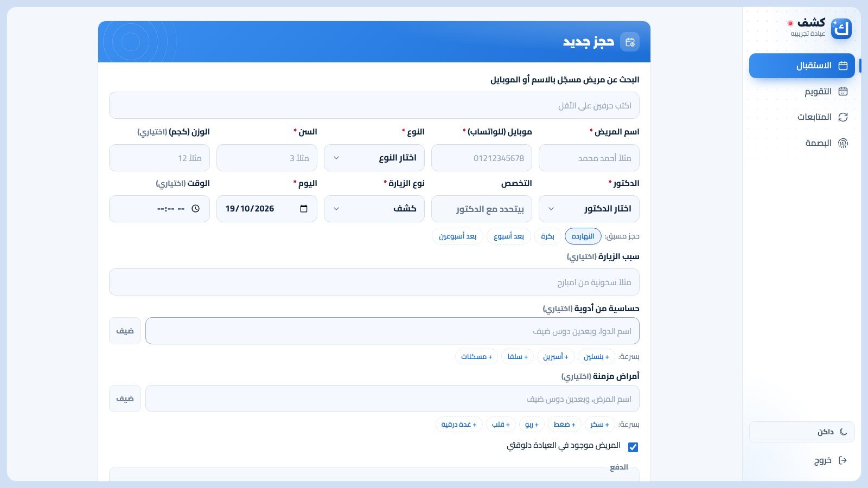Image resolution: width=868 pixels, height=488 pixels.
Task: Add the + سكر chronic disease chip
Action: coord(600,425)
